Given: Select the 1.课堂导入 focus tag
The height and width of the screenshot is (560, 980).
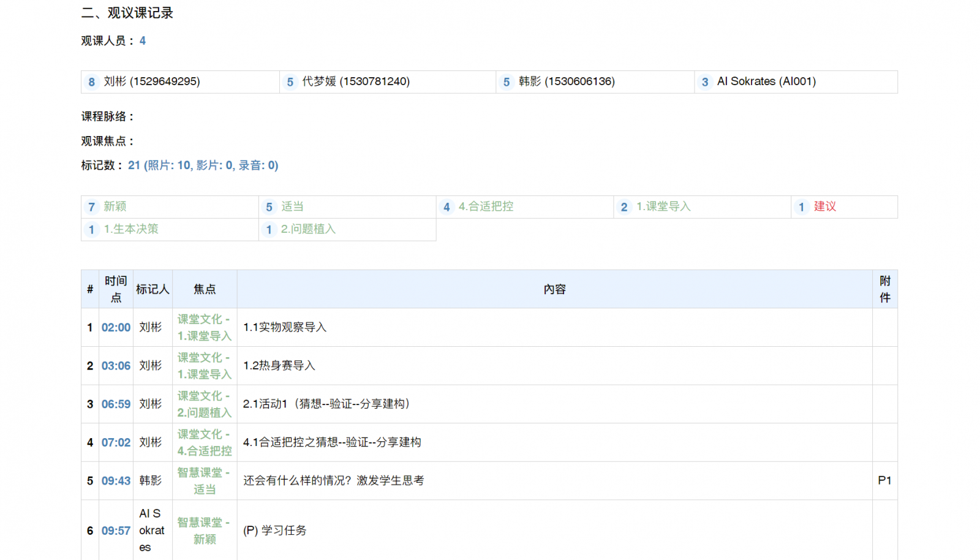Looking at the screenshot, I should [663, 206].
